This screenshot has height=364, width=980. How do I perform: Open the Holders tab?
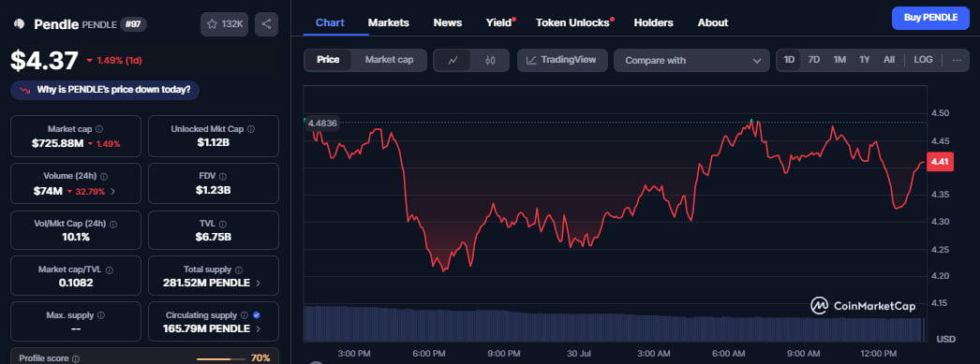point(653,22)
